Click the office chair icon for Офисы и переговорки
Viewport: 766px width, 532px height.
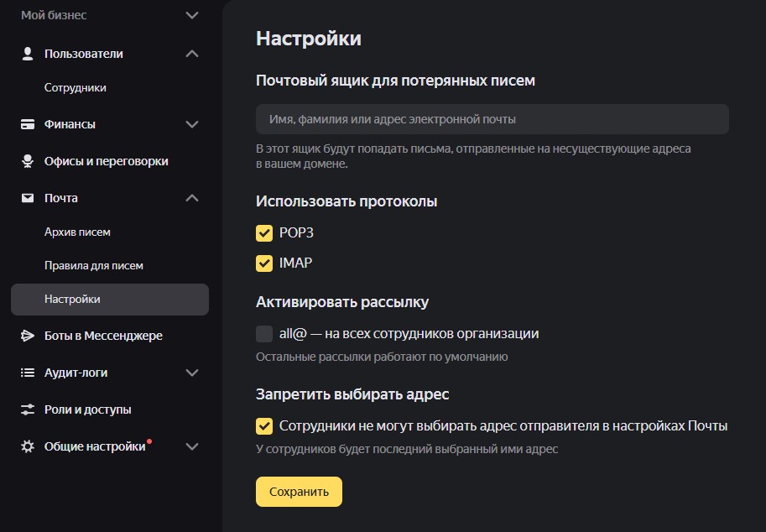(28, 161)
